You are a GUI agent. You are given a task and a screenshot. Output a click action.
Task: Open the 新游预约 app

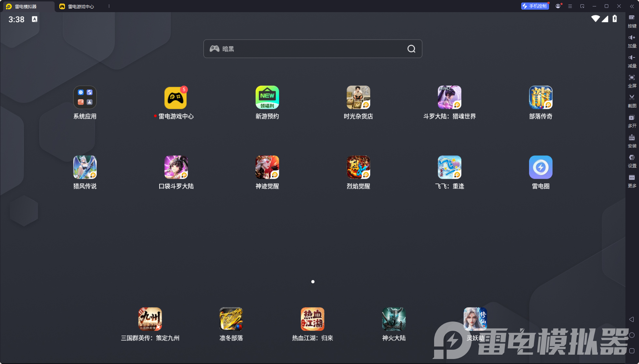click(267, 97)
